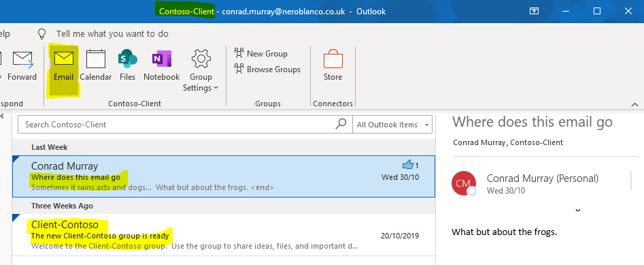Viewport: 644px width, 265px height.
Task: Click the thumbs-up like icon on Conrad Murray's email
Action: pos(408,165)
